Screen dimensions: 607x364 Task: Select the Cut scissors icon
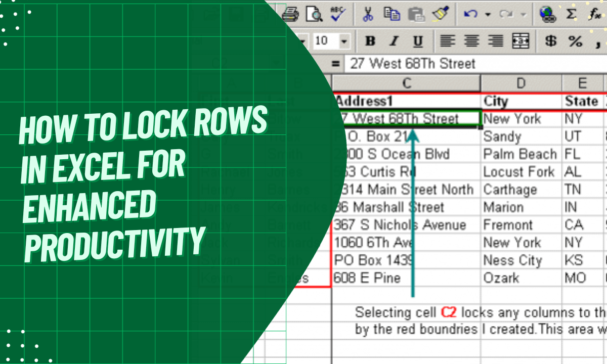[368, 14]
